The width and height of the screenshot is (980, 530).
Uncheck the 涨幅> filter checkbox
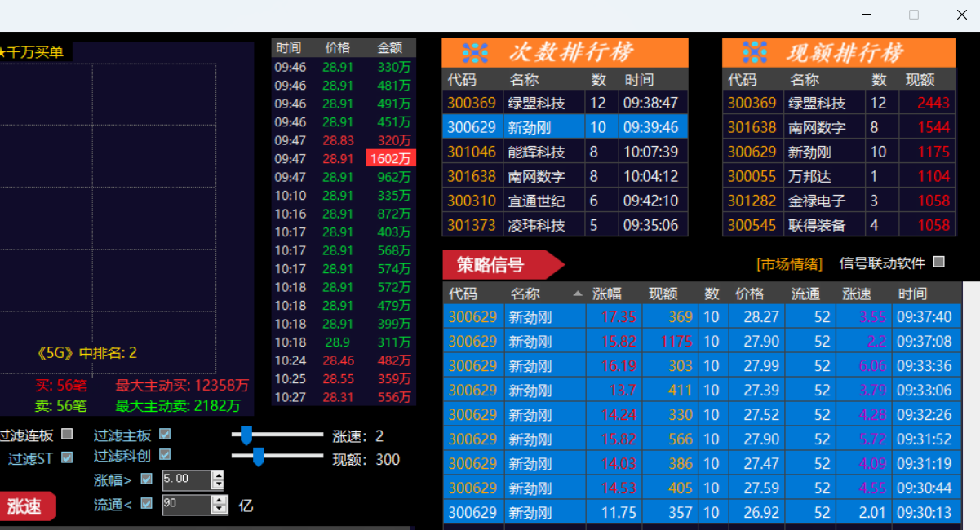pyautogui.click(x=146, y=480)
